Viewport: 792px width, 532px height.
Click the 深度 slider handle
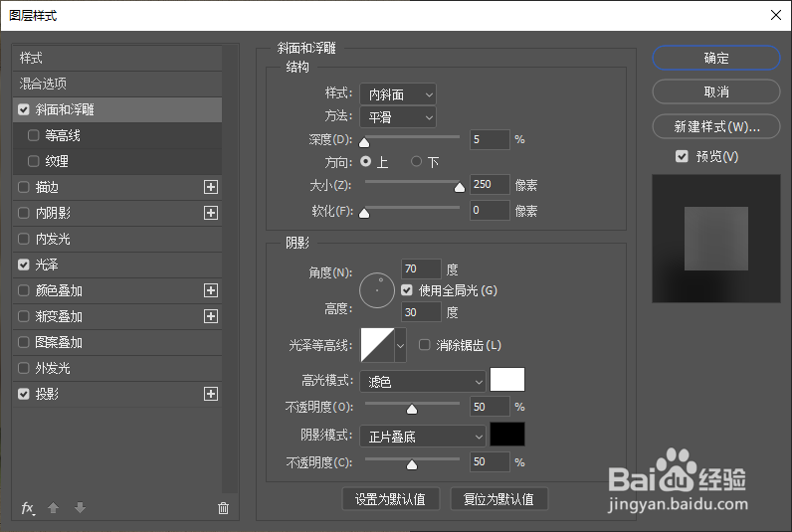pos(364,142)
